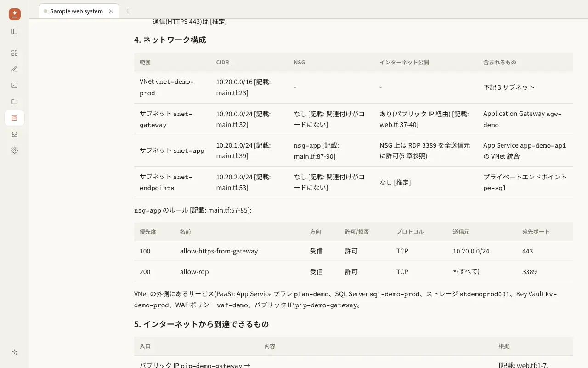Viewport: 588px width, 368px height.
Task: Open the terminal icon in sidebar
Action: click(x=15, y=85)
